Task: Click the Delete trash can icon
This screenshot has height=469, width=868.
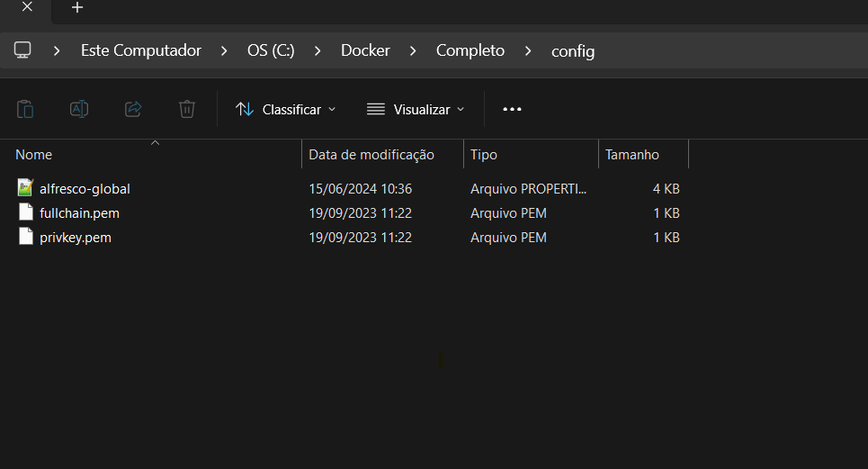Action: [187, 109]
